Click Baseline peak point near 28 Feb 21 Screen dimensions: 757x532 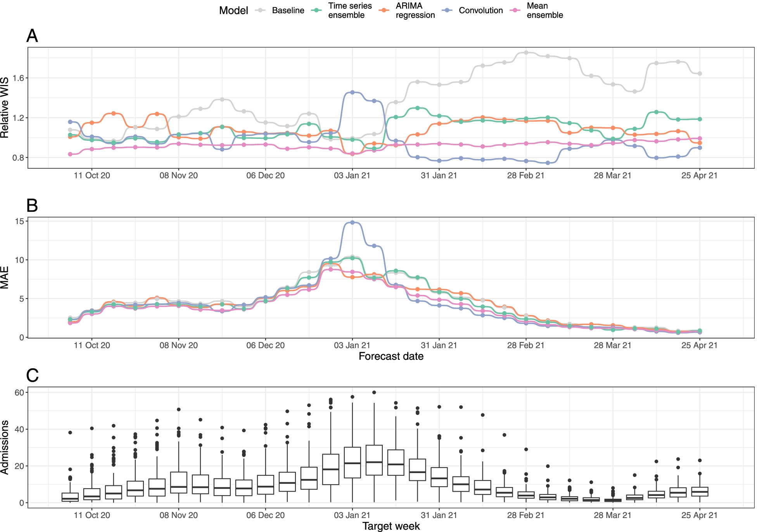pos(526,52)
